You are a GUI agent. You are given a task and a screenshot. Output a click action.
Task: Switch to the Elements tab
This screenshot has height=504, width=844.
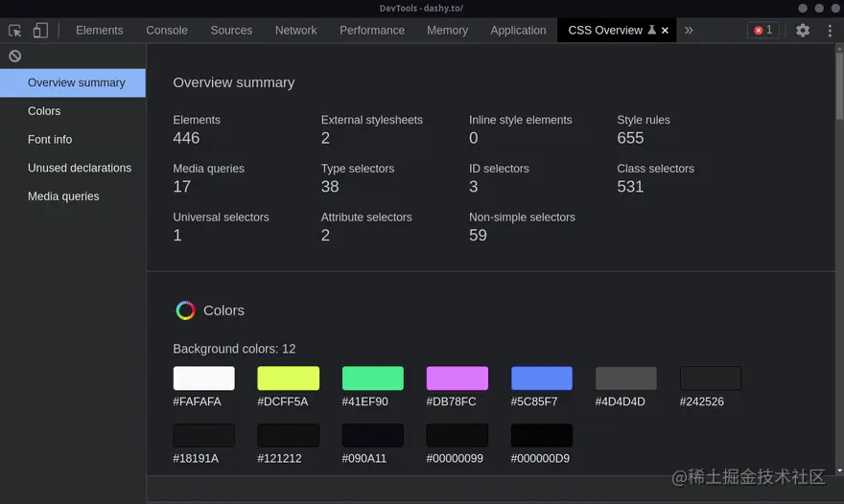(100, 30)
